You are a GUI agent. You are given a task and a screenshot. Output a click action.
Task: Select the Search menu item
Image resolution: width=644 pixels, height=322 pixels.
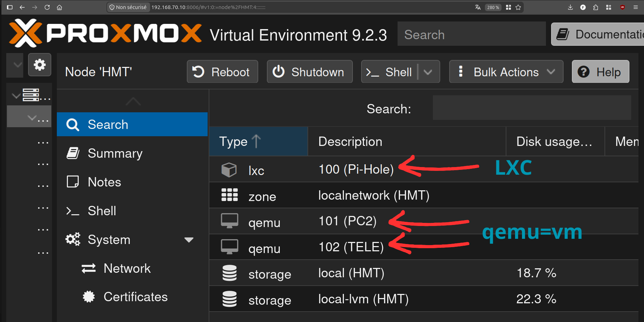click(x=132, y=124)
